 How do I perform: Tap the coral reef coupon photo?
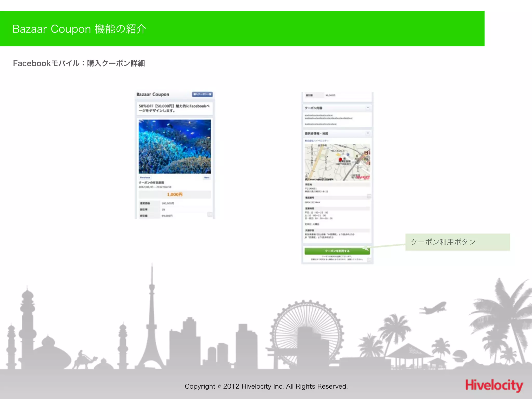(x=175, y=147)
